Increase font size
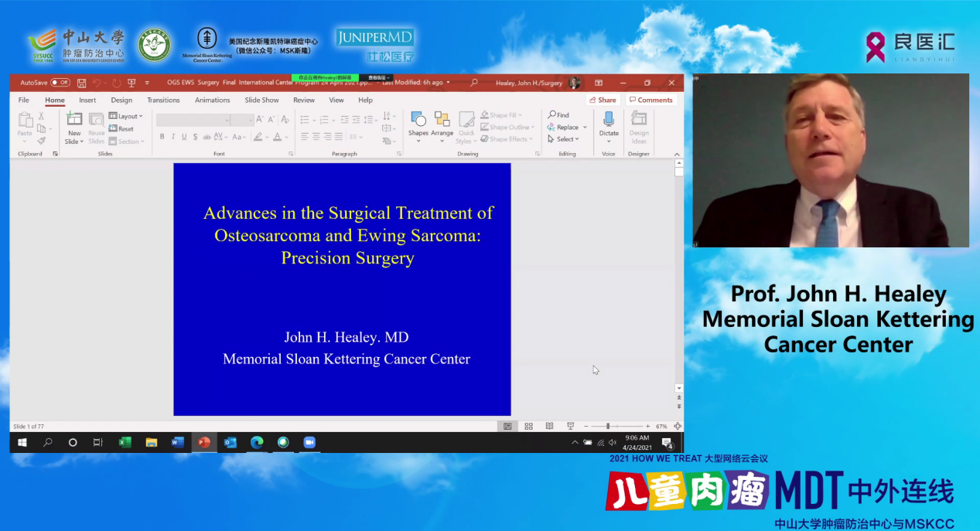Viewport: 980px width, 531px height. pyautogui.click(x=260, y=119)
